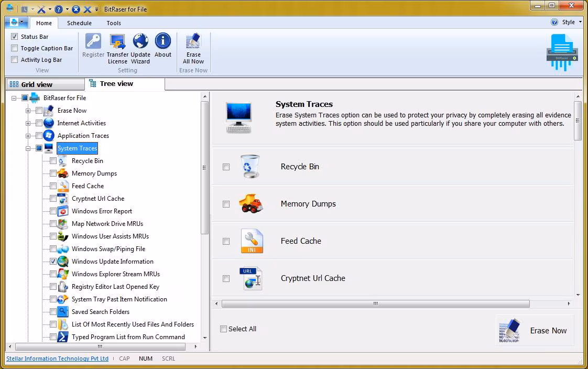Tick the Select All checkbox
The image size is (588, 369).
[x=223, y=329]
